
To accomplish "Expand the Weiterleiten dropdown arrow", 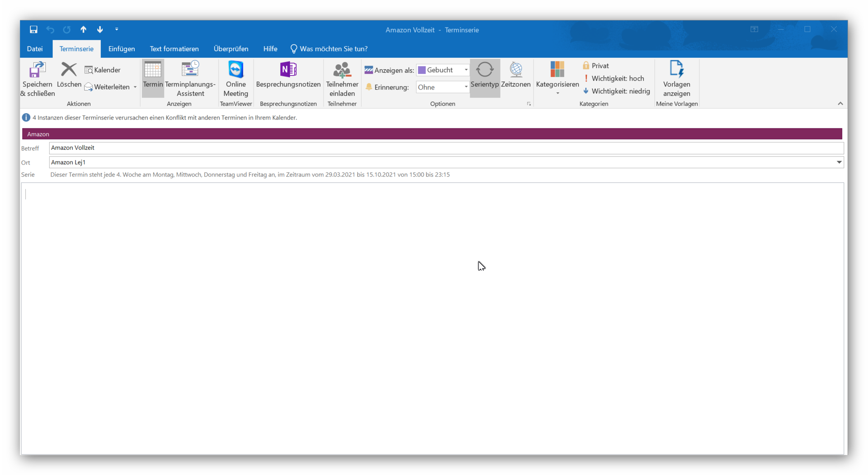I will [x=135, y=87].
